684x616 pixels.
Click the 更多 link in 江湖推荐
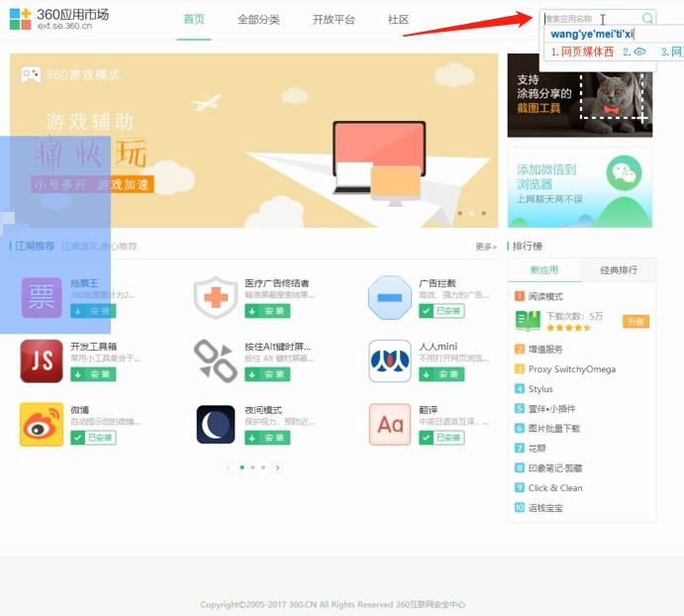485,247
